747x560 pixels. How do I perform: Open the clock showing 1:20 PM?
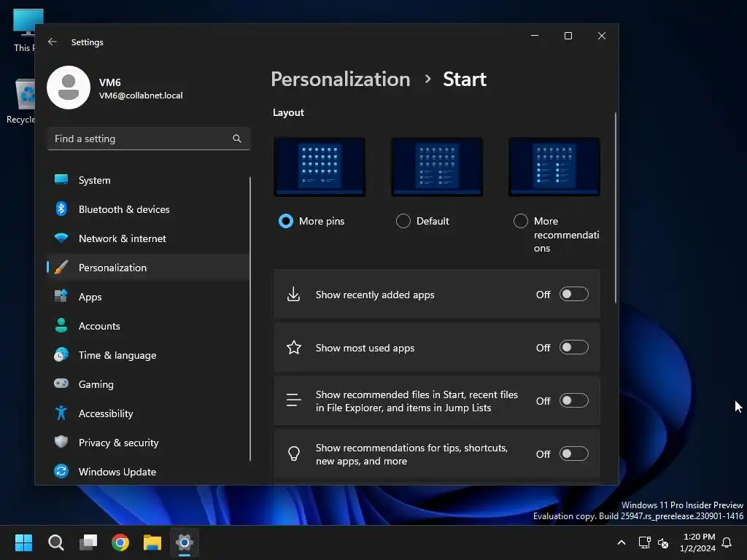698,542
